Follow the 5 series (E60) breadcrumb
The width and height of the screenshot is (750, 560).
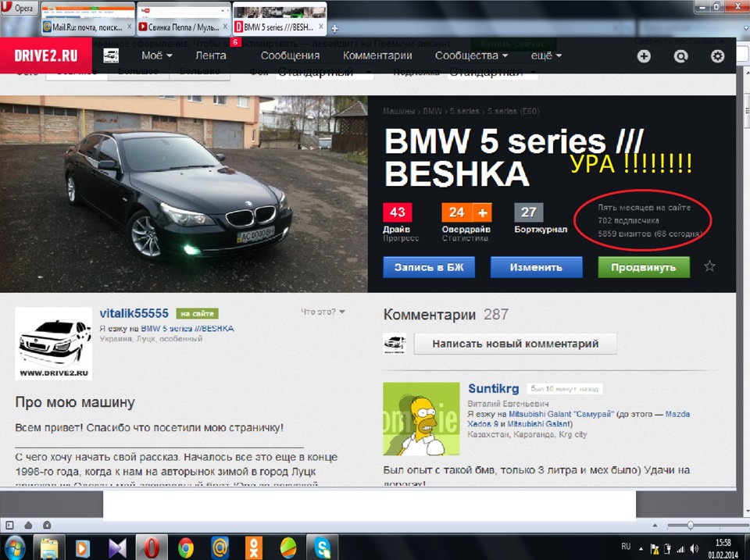point(513,111)
